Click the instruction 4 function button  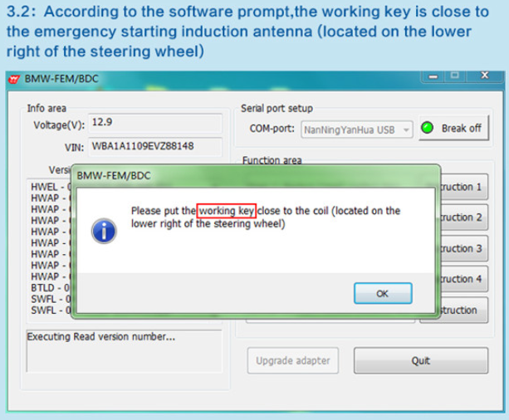(x=464, y=279)
